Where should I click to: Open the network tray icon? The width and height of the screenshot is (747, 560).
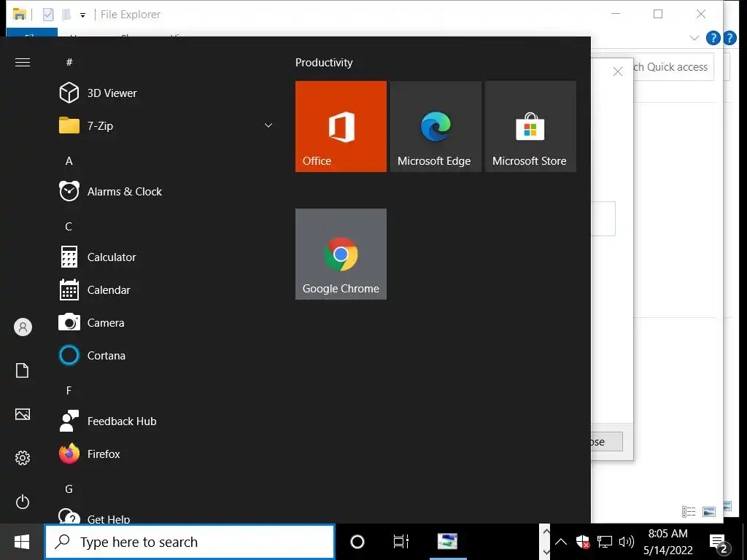(x=605, y=542)
